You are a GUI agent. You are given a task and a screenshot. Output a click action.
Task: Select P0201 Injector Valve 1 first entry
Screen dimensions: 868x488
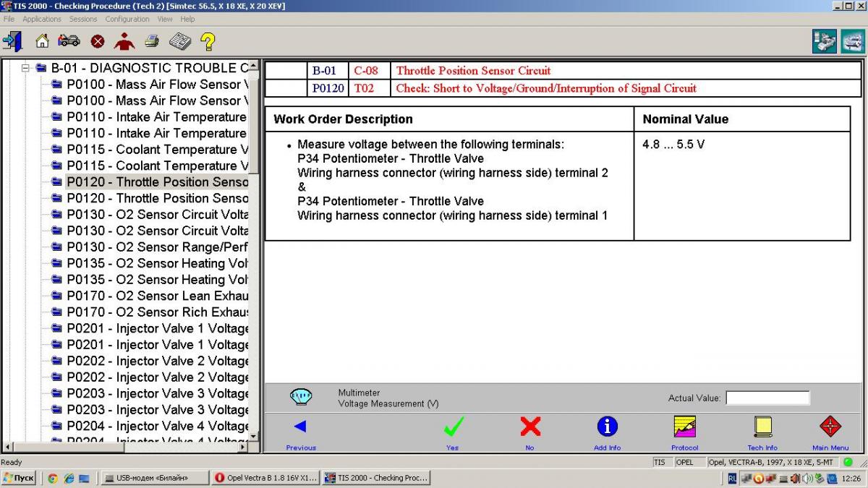click(x=157, y=328)
